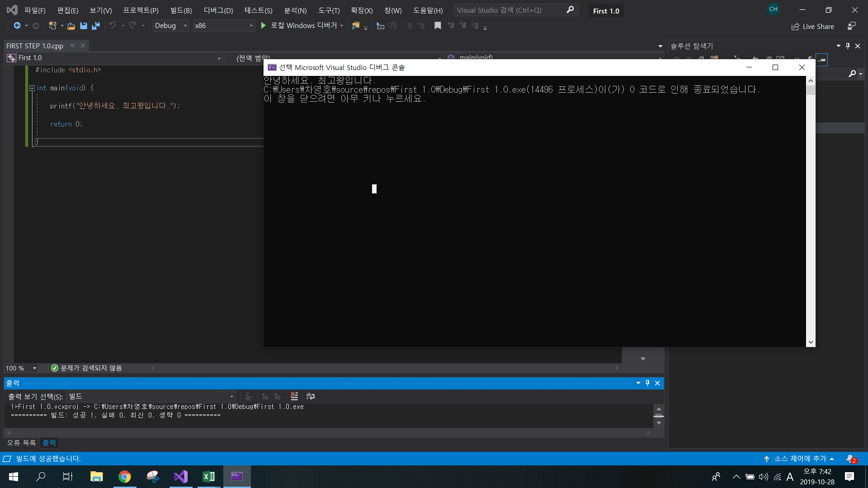The image size is (868, 488).
Task: Open the 출력 panel window options dropdown
Action: (638, 383)
